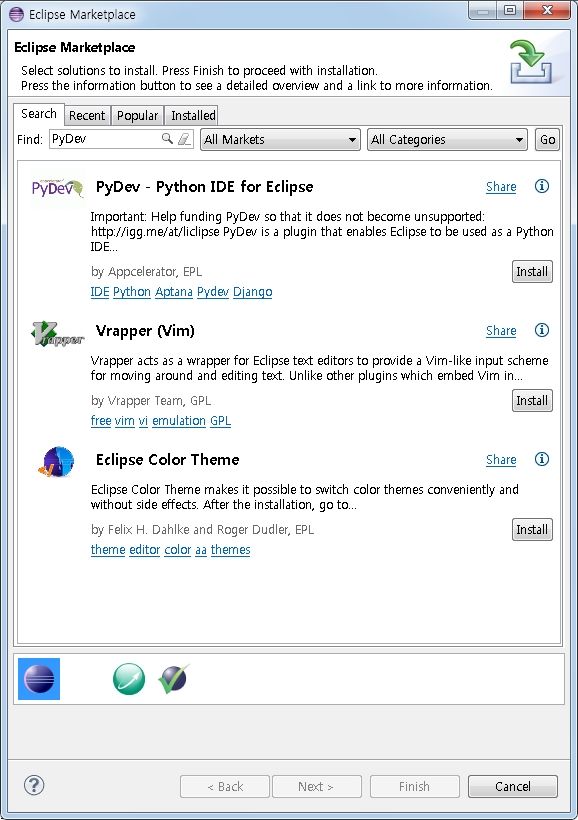
Task: Select the checkmark sphere marketplace catalog icon
Action: tap(174, 679)
